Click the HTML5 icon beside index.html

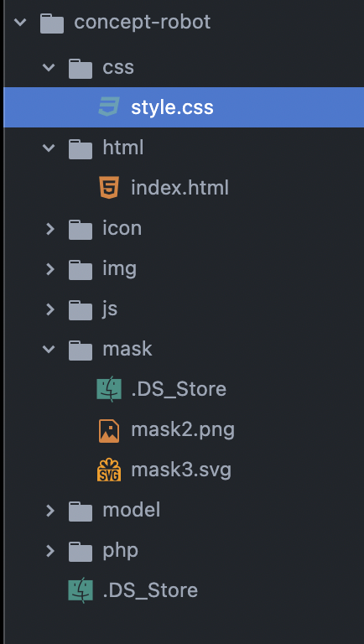109,187
